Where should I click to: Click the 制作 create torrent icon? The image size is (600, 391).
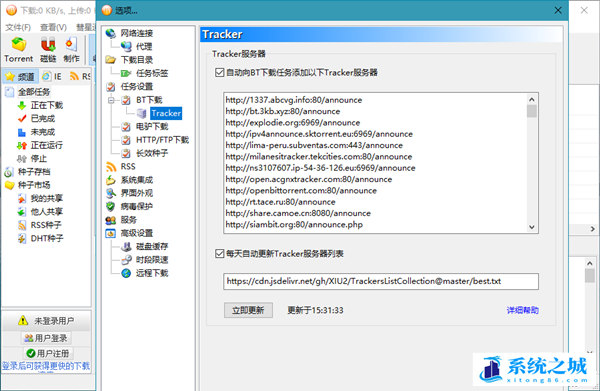(71, 50)
